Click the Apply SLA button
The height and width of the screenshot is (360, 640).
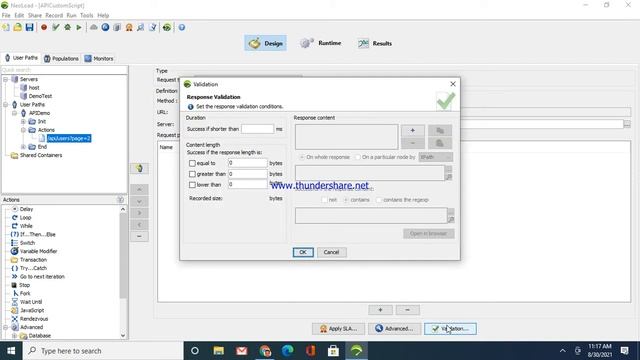pos(338,329)
